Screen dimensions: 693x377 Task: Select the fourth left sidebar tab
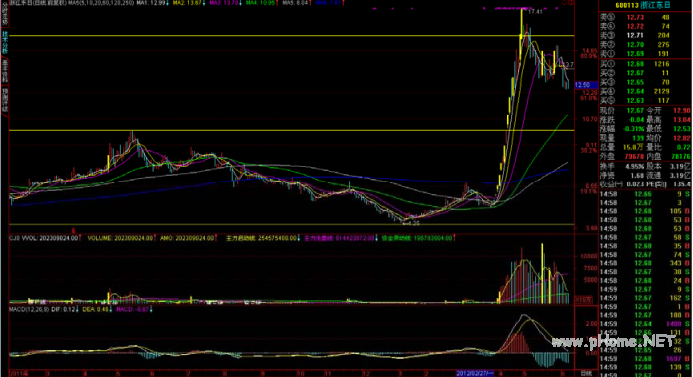point(5,101)
